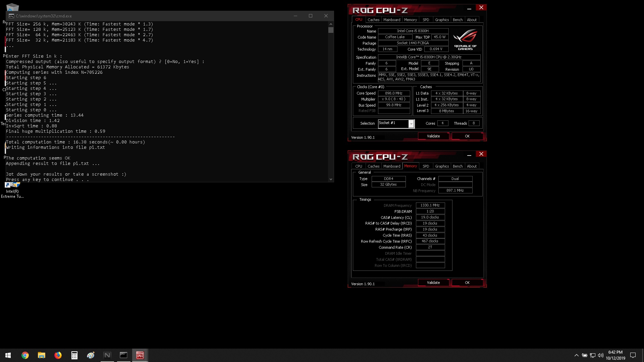Open the notification center

click(633, 355)
